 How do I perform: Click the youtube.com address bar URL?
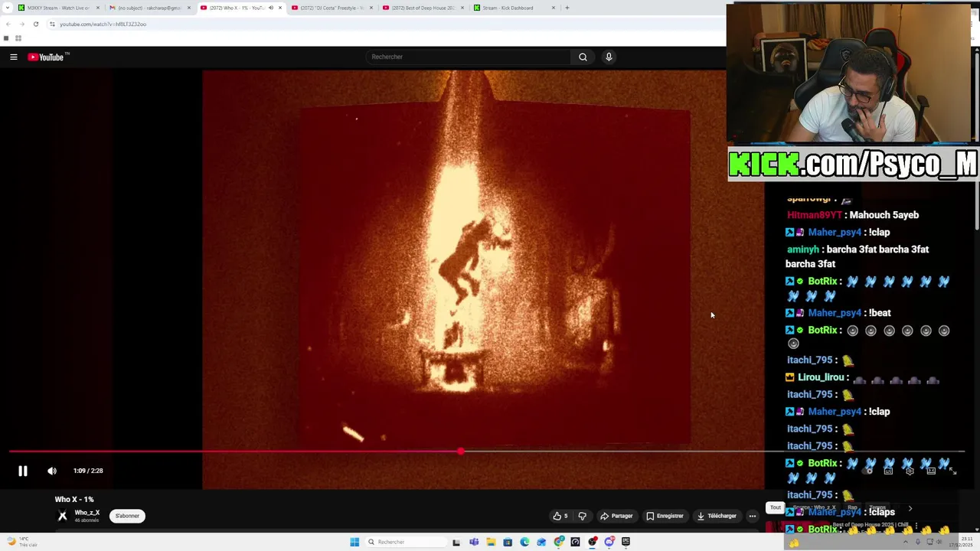coord(103,24)
